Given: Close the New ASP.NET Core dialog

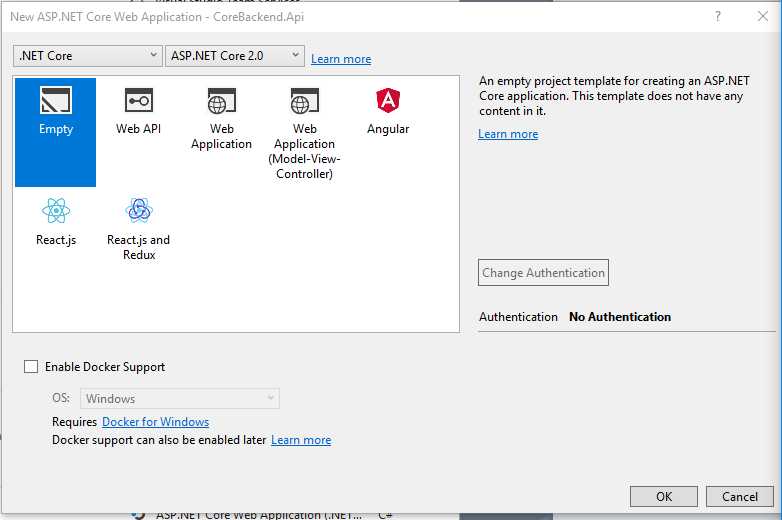Looking at the screenshot, I should (763, 16).
